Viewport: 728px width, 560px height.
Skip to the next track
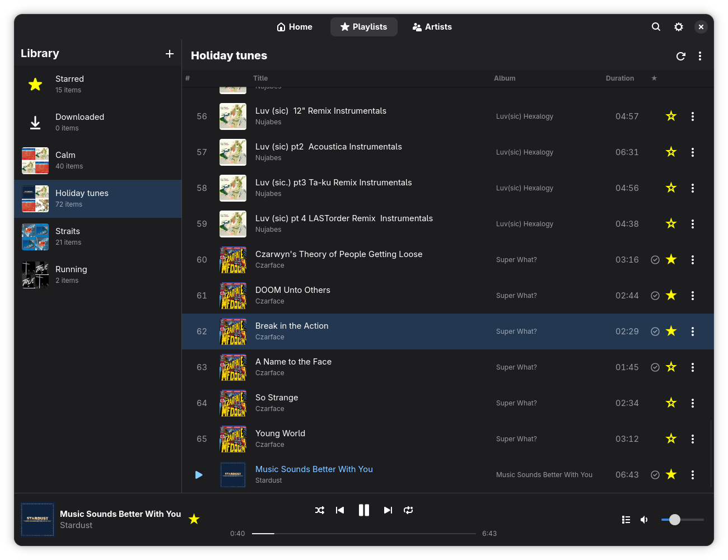click(388, 510)
